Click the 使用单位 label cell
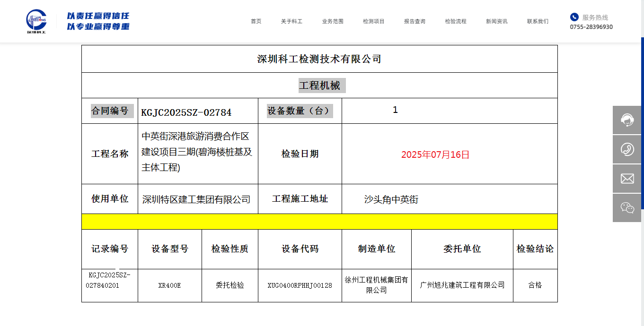The width and height of the screenshot is (644, 326). pyautogui.click(x=110, y=199)
